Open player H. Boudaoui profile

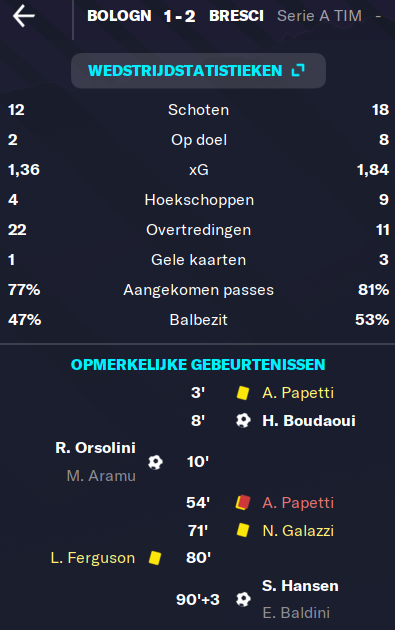click(x=309, y=421)
